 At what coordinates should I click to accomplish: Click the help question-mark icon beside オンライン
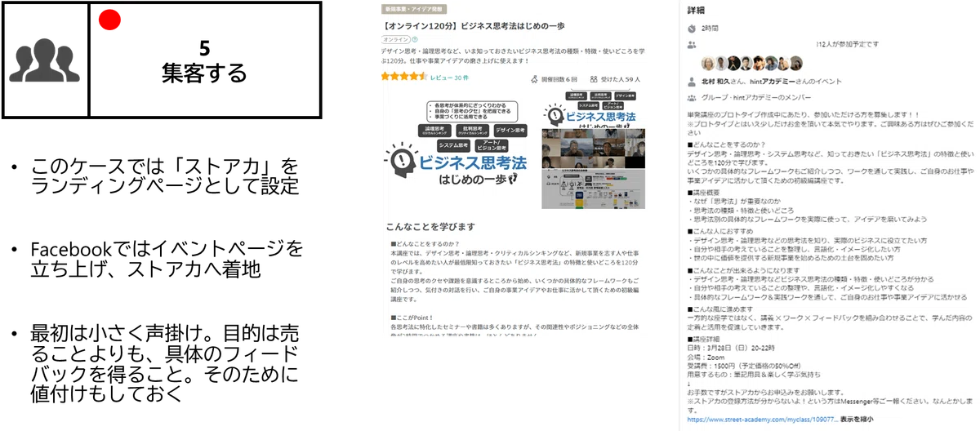point(415,38)
